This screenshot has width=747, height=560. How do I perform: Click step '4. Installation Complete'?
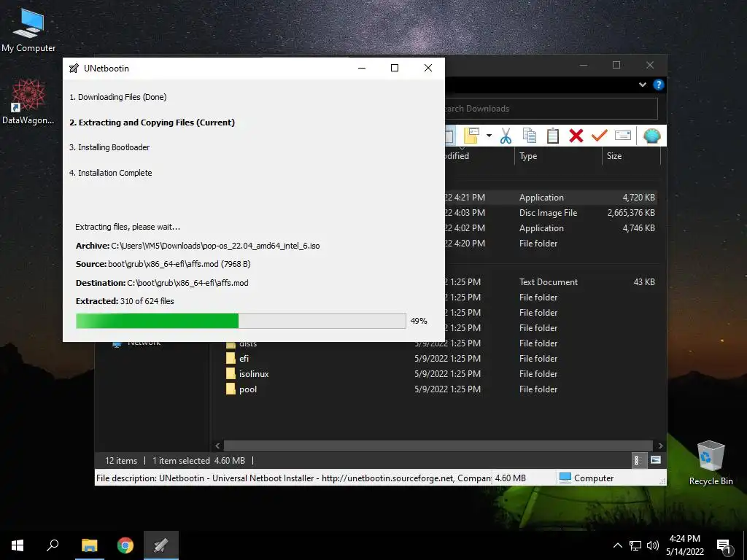tap(111, 173)
